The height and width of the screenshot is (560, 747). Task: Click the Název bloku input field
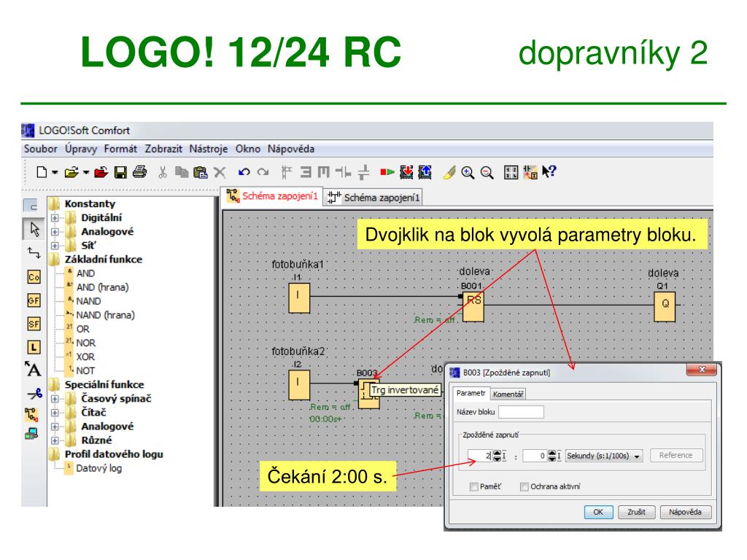pos(521,412)
